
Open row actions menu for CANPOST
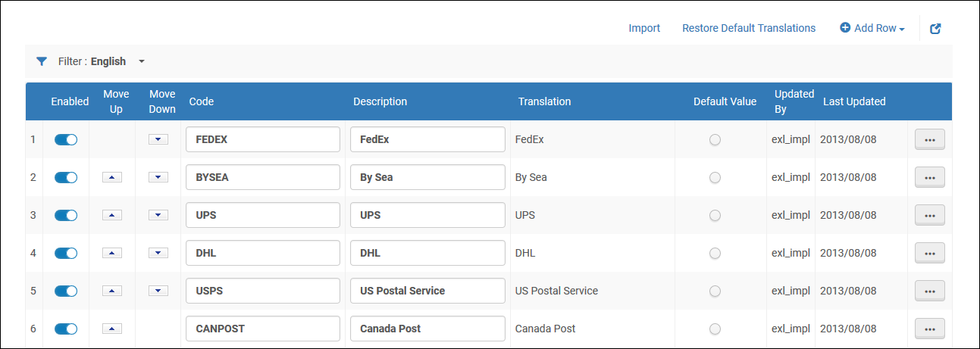point(929,329)
